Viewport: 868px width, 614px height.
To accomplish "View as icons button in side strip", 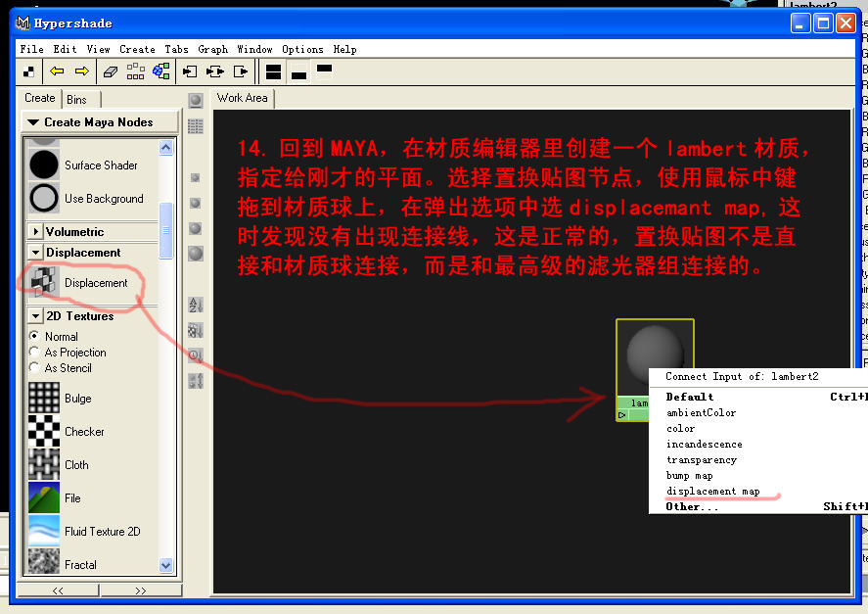I will (x=196, y=101).
